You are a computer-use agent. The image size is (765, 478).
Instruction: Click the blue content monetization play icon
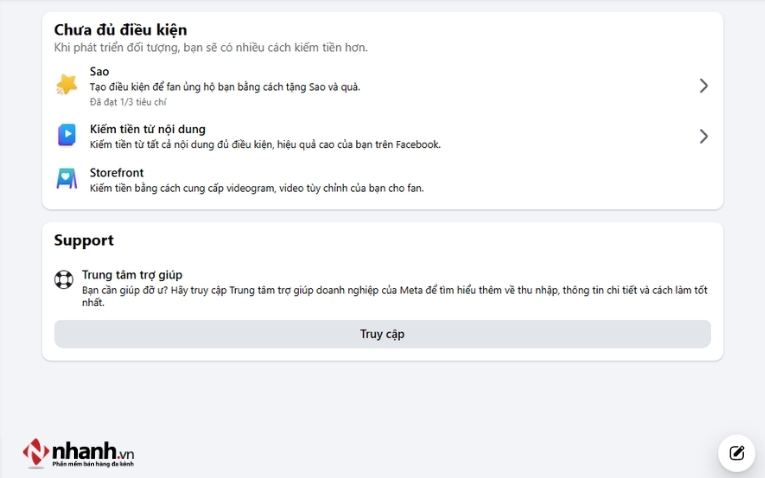click(66, 135)
